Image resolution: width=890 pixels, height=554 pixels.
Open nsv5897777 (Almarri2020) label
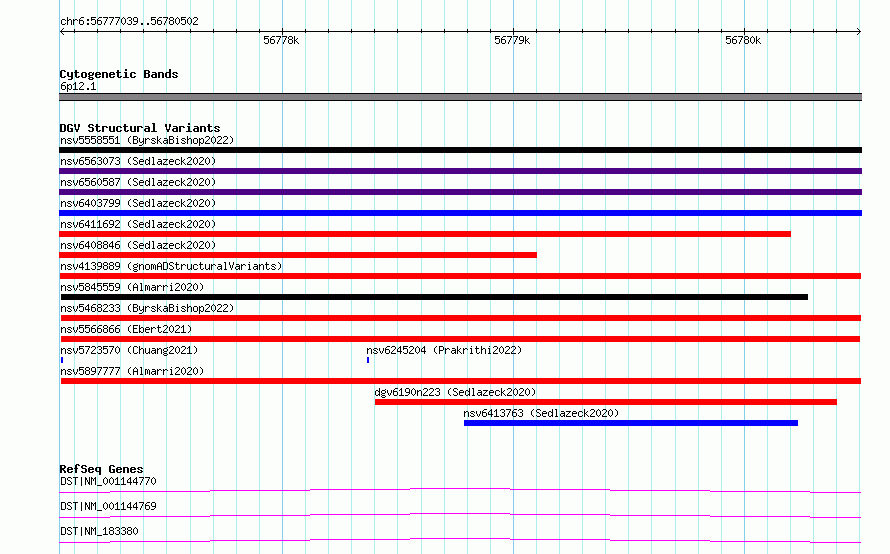click(x=132, y=371)
